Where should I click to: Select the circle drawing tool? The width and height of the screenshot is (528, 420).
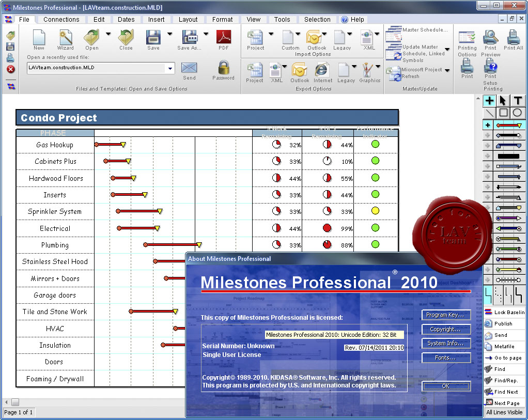point(517,113)
